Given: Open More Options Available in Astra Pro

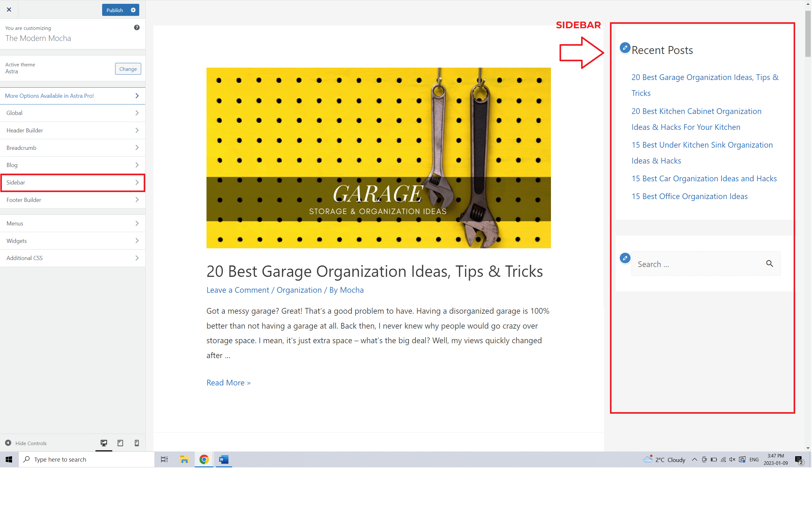Looking at the screenshot, I should [x=72, y=96].
